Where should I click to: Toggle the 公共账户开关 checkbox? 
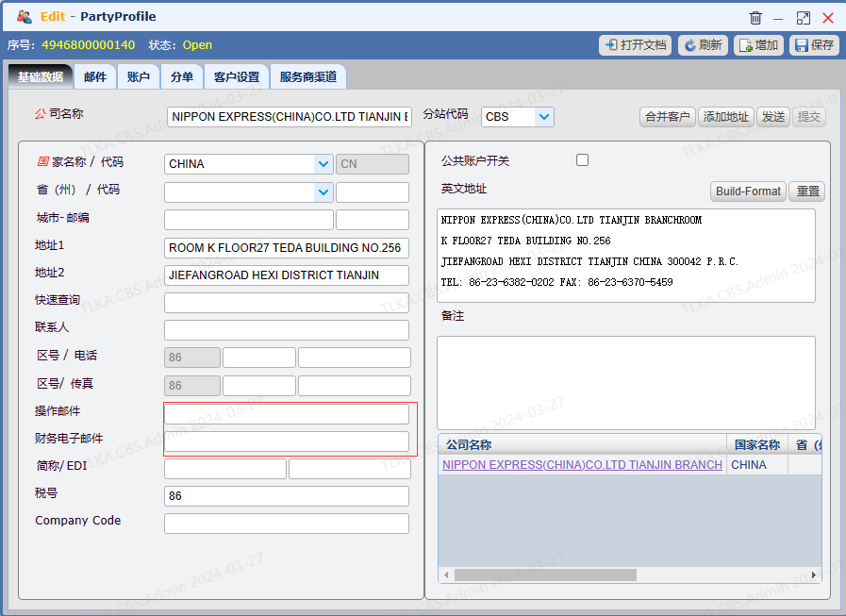click(582, 159)
